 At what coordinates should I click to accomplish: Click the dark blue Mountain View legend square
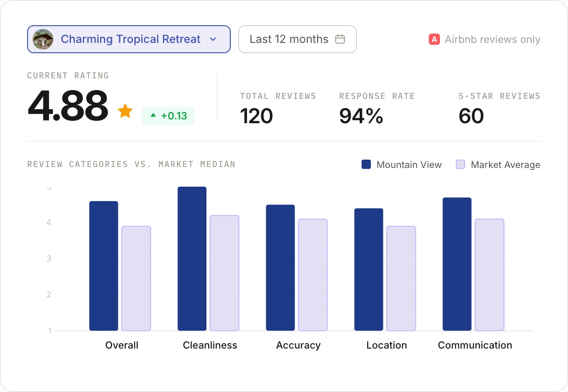366,164
